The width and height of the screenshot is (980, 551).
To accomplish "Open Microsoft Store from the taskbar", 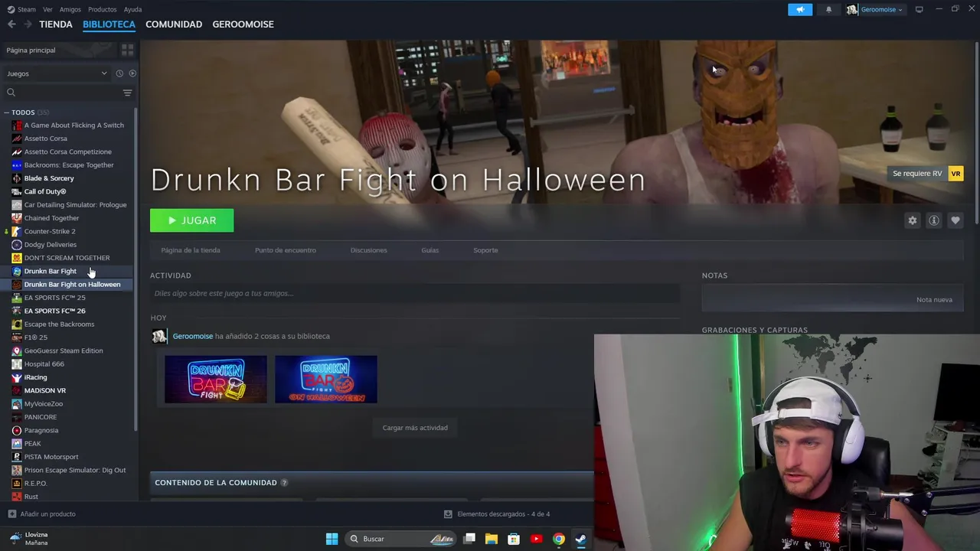I will point(514,539).
